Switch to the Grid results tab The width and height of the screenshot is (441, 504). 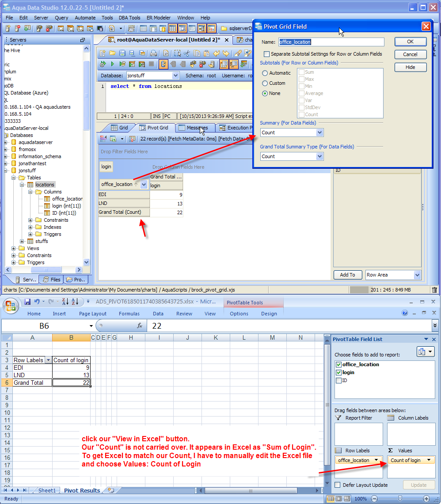point(119,128)
